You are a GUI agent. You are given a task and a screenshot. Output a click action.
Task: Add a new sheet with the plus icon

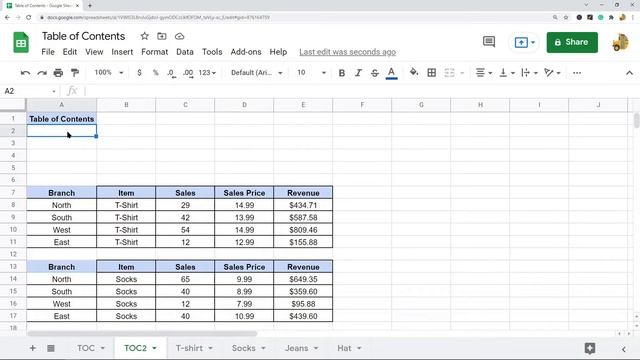tap(33, 348)
